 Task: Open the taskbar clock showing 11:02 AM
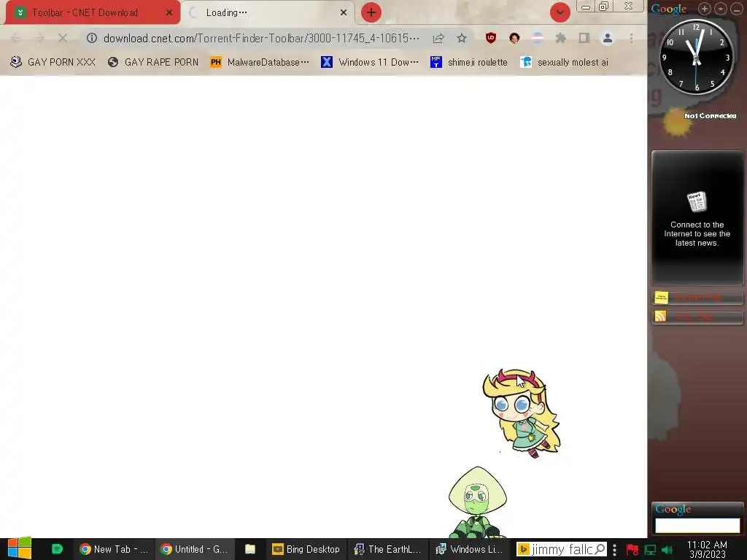(x=708, y=550)
